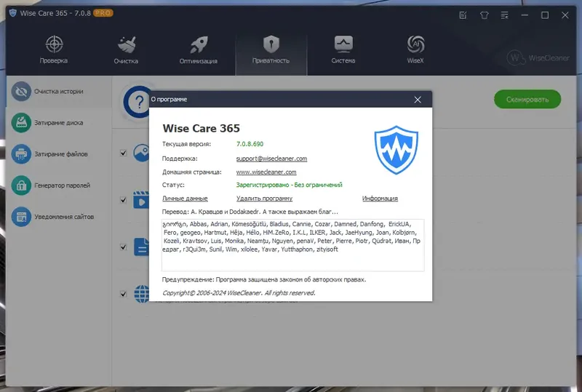
Task: Click the blue shield logo in the dialog
Action: coord(396,150)
